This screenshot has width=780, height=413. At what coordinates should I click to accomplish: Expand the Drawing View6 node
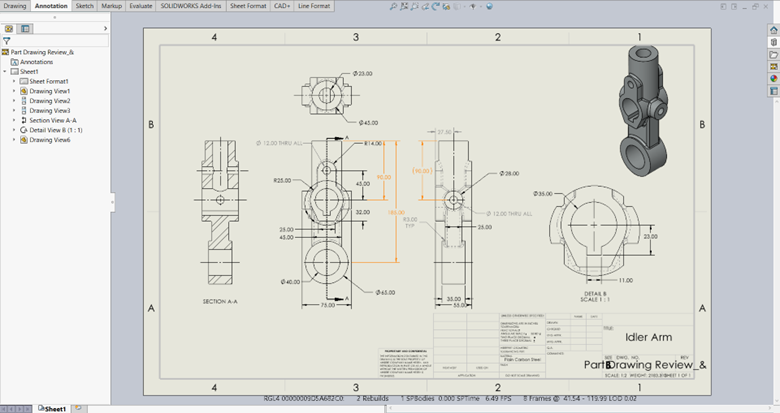(x=14, y=140)
